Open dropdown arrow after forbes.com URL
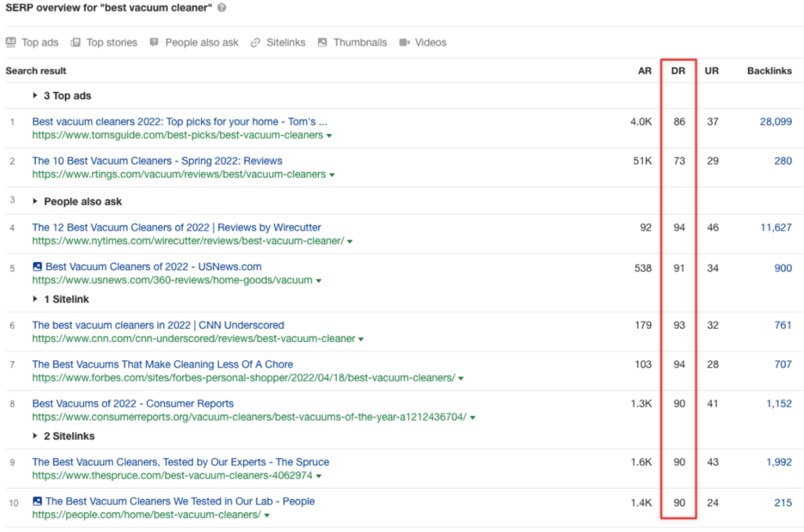The height and width of the screenshot is (532, 804). point(460,379)
